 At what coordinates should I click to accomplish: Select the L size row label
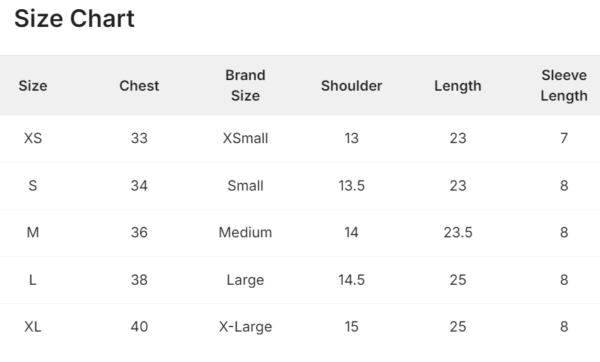[33, 280]
